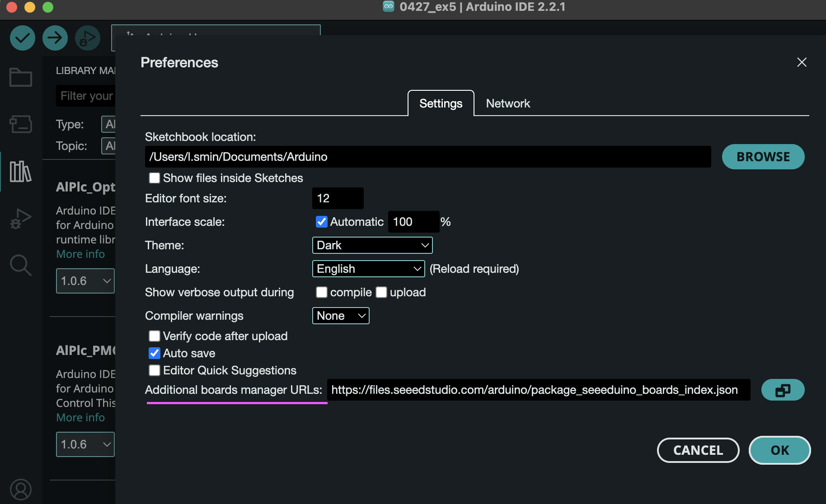Switch to the Network tab
This screenshot has width=826, height=504.
tap(508, 103)
